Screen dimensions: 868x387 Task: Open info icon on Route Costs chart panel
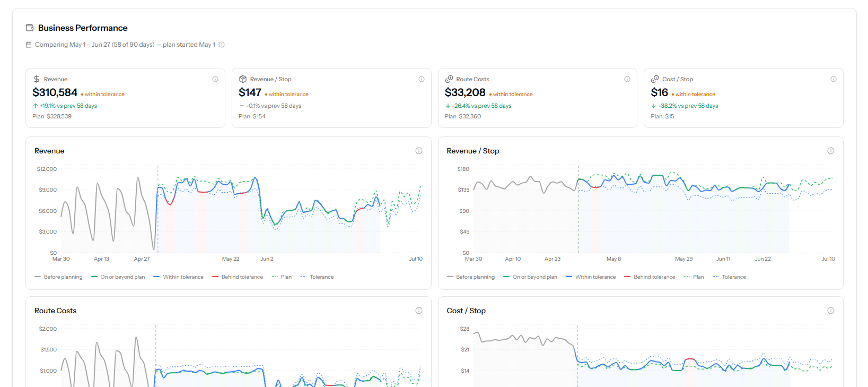tap(419, 311)
